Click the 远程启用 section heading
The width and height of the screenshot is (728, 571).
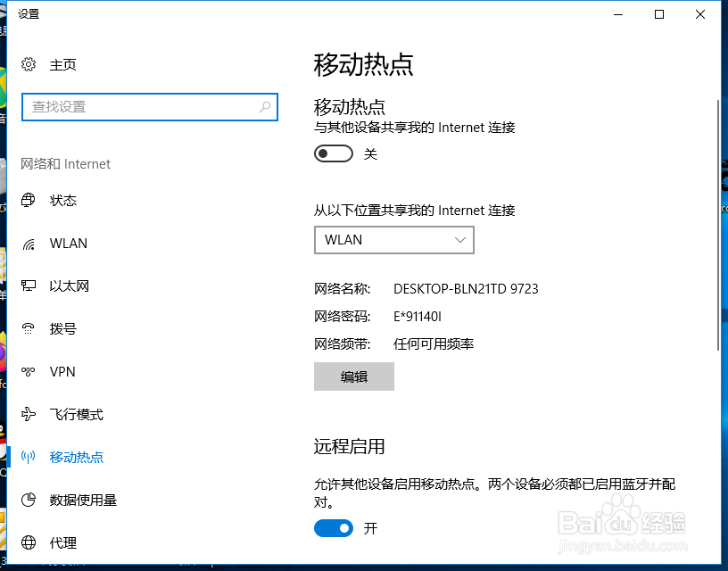click(x=349, y=447)
